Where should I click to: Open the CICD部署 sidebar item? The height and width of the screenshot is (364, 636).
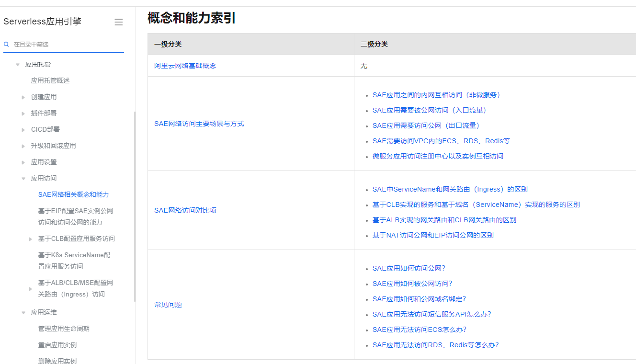coord(45,129)
